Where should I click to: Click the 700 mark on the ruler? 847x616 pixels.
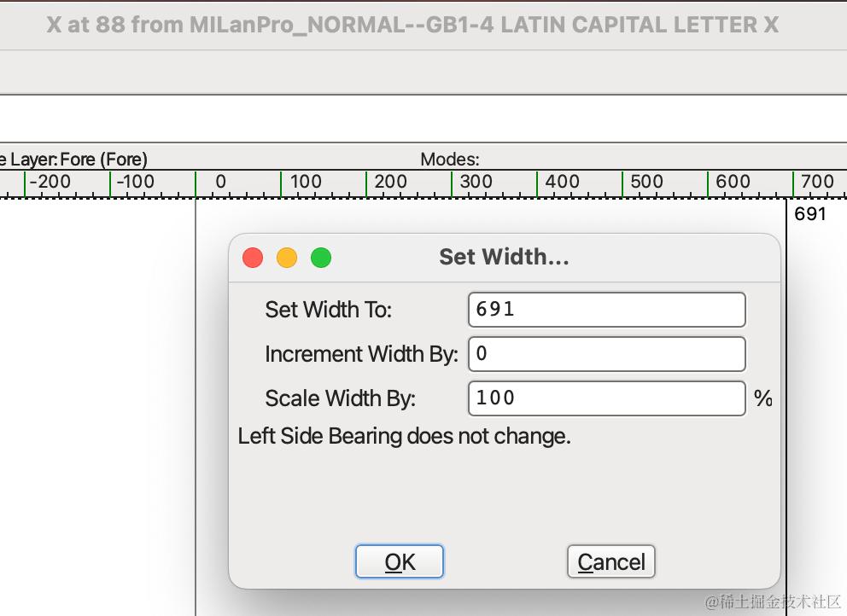[817, 182]
